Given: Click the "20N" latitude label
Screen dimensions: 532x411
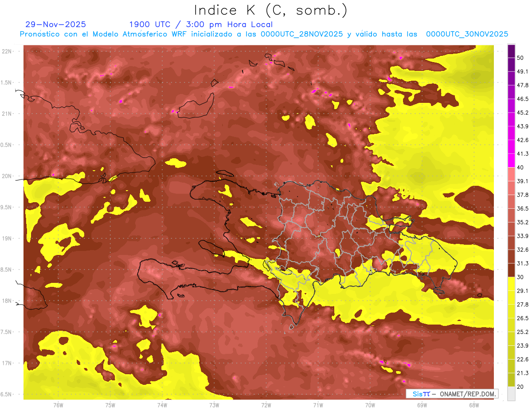Looking at the screenshot, I should coord(7,176).
